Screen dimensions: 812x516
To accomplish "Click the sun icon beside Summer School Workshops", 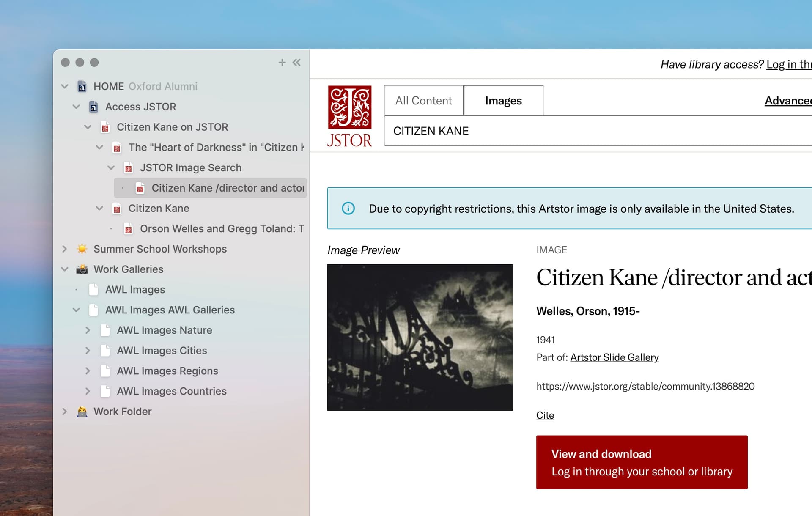I will coord(82,249).
